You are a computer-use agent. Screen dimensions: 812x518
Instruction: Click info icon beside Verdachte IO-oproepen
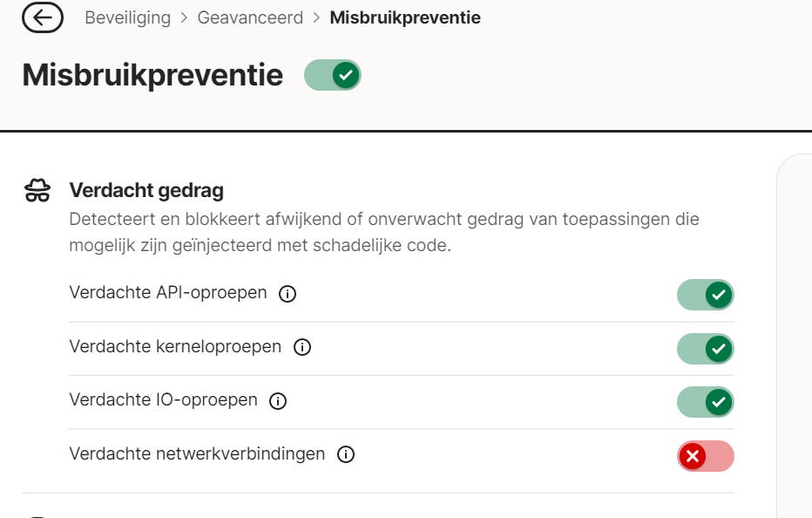(278, 401)
